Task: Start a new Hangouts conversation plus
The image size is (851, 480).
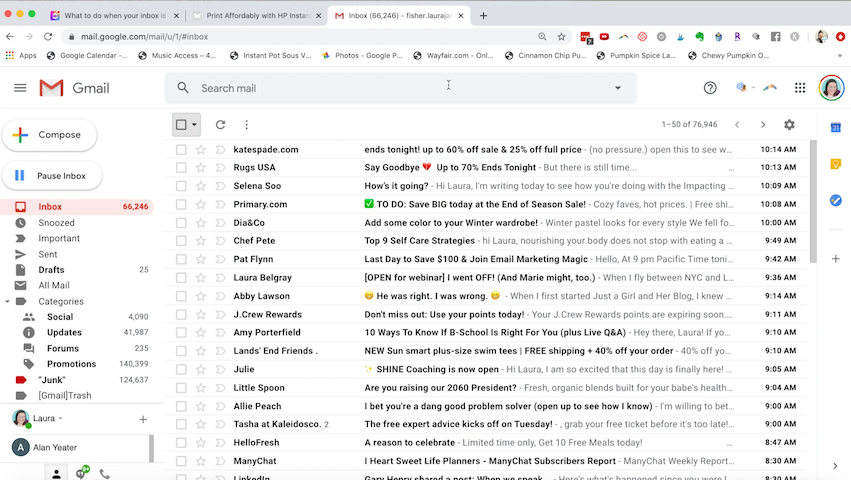Action: pos(143,419)
